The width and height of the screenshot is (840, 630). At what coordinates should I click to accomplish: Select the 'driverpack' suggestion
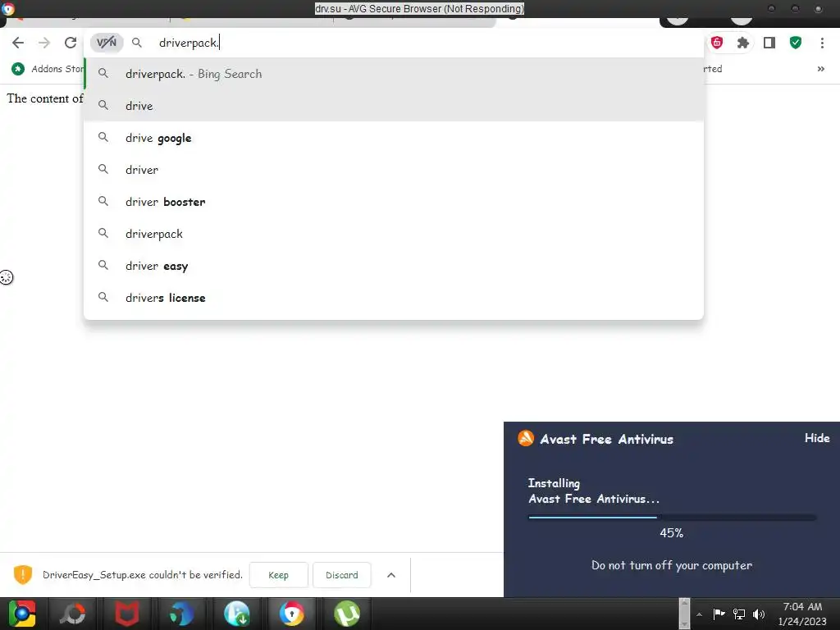(394, 234)
